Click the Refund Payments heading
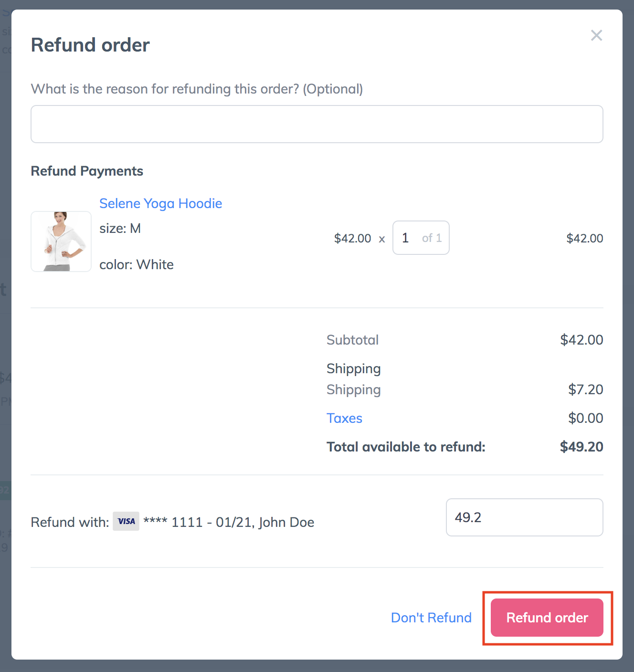 pos(87,171)
